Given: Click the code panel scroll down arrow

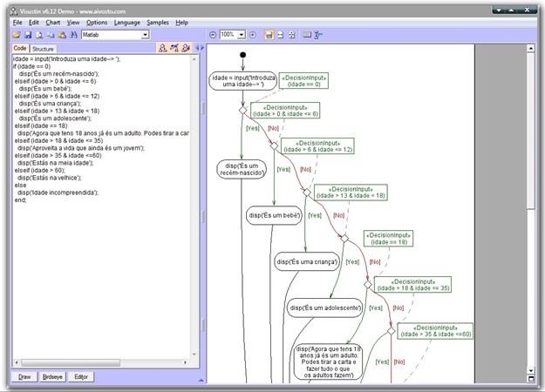Looking at the screenshot, I should tap(194, 355).
